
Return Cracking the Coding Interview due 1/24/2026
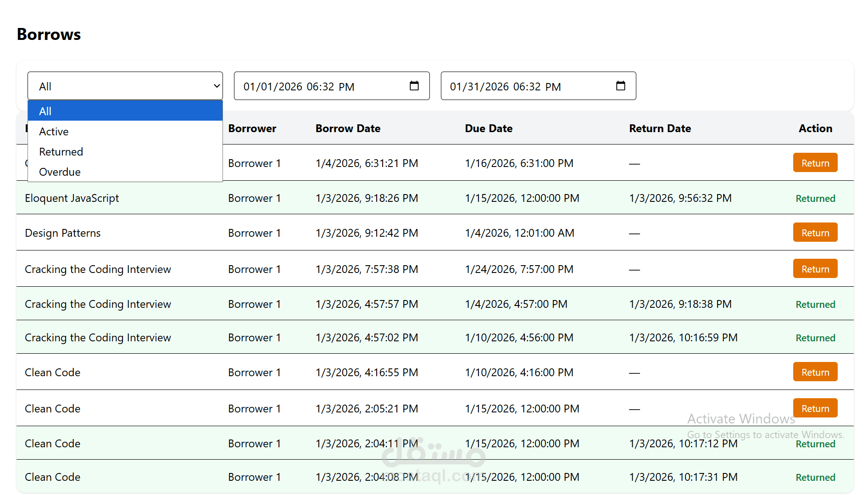815,269
